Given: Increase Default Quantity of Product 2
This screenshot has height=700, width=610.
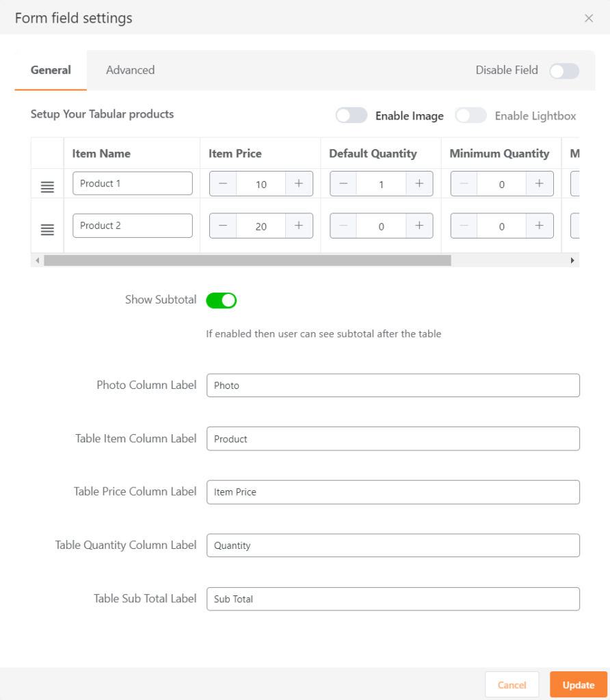Looking at the screenshot, I should point(420,226).
